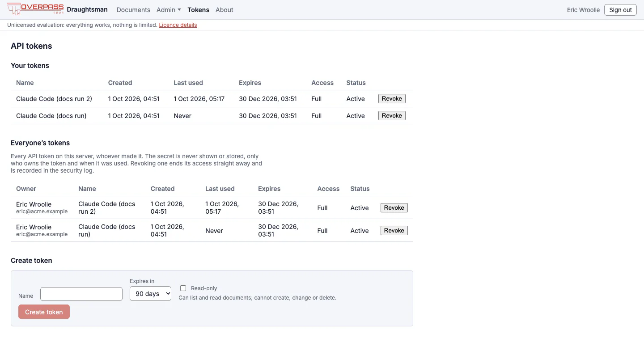Revoke docs run 2 under Everyone's tokens

point(394,208)
